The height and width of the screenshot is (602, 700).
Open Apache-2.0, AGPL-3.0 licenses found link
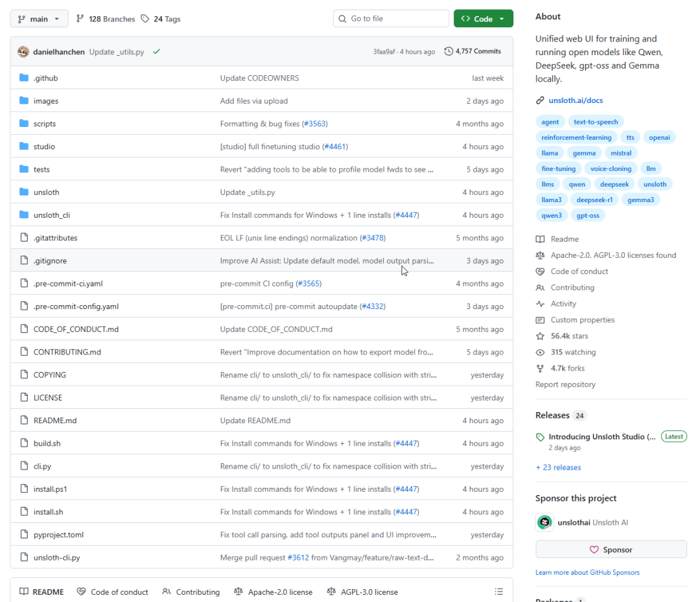[613, 255]
